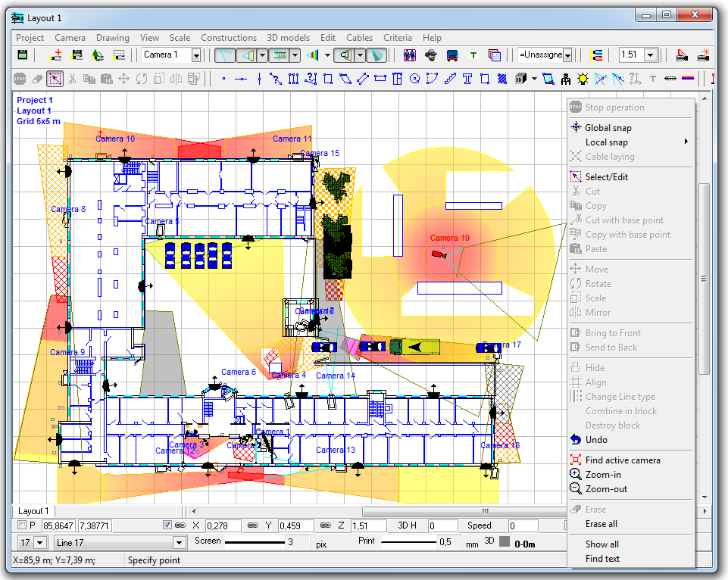Toggle the speaker-shaped view area button

click(x=345, y=56)
